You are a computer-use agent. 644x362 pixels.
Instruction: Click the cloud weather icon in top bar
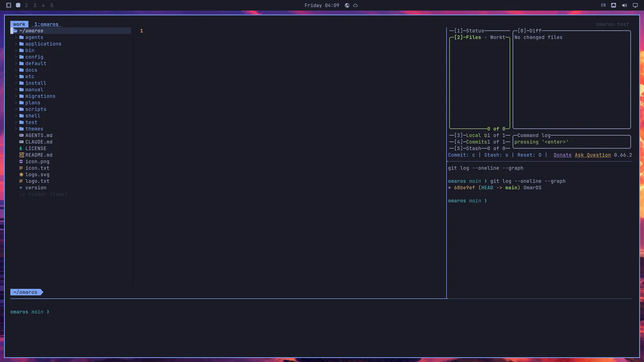coord(355,5)
